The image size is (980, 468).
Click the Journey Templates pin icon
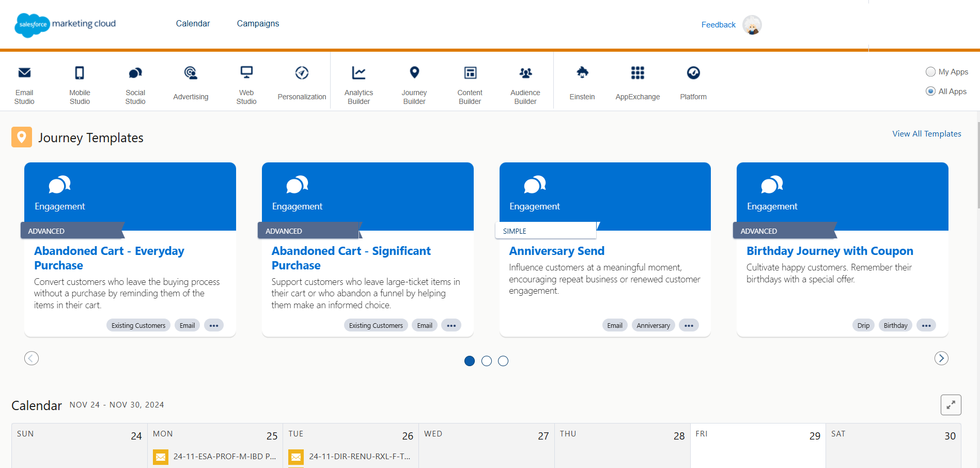coord(22,137)
